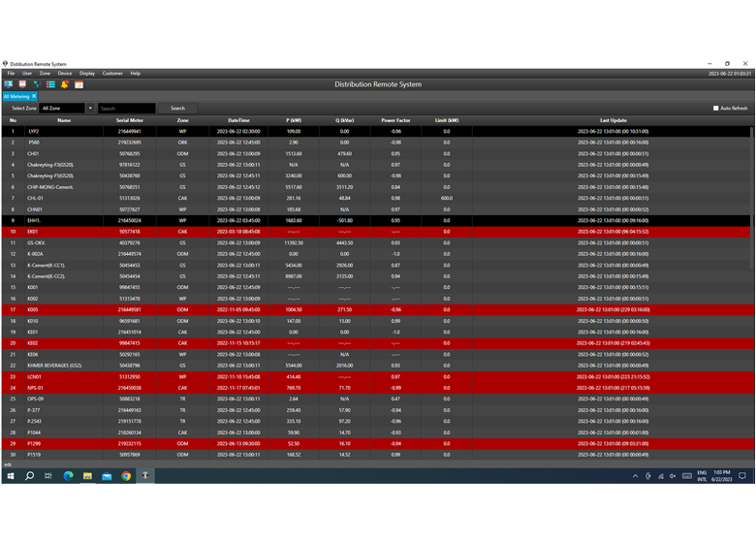Open Windows taskbar search
This screenshot has width=756, height=543.
click(29, 476)
